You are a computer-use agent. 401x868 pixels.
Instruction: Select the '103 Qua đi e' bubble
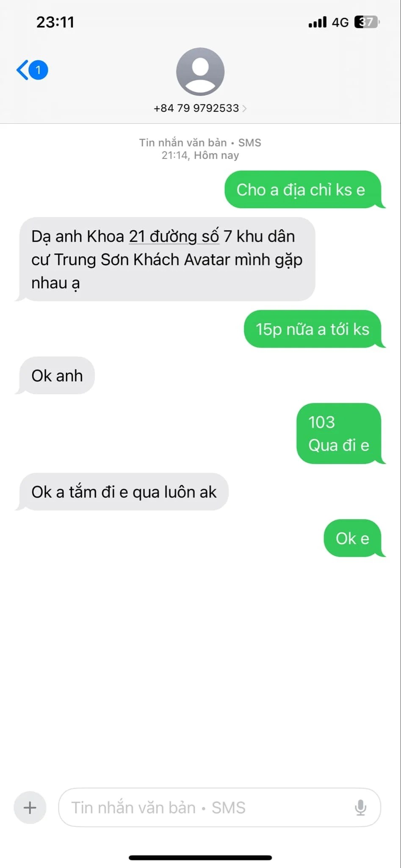click(339, 434)
